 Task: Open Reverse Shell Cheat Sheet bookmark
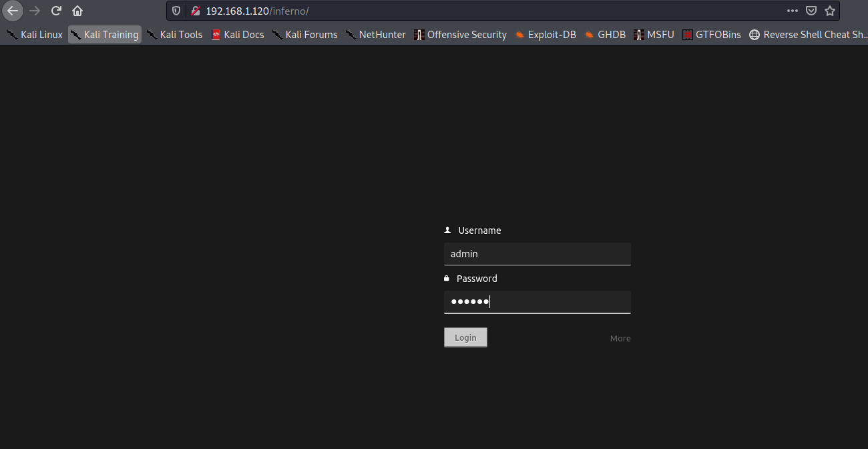(x=808, y=35)
